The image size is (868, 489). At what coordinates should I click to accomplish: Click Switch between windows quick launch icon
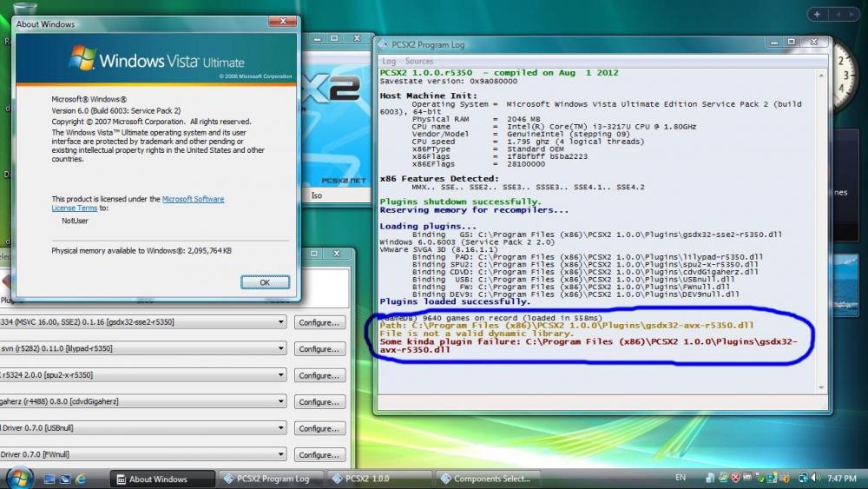65,479
